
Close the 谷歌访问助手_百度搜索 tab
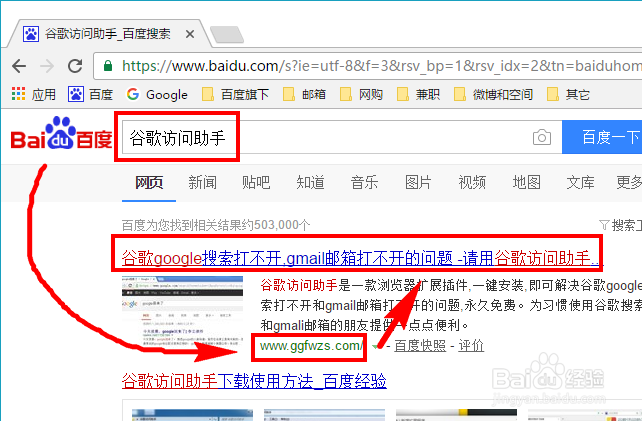pos(190,34)
